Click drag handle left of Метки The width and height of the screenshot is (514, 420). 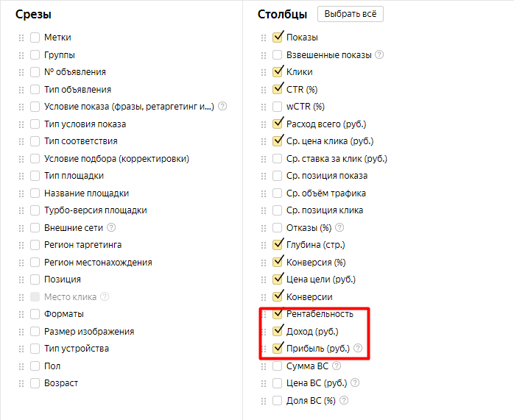(x=21, y=38)
